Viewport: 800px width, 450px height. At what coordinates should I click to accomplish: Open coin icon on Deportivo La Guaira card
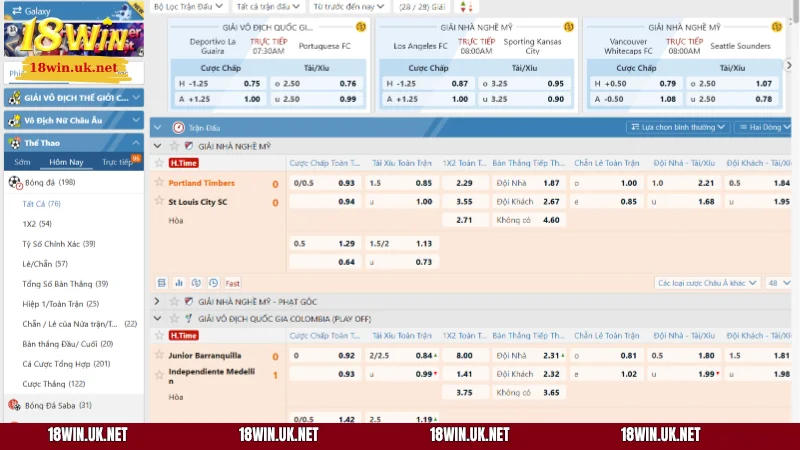tap(361, 27)
